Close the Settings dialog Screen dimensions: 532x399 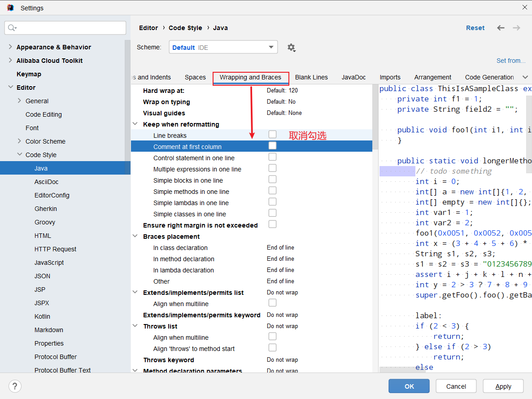click(524, 7)
